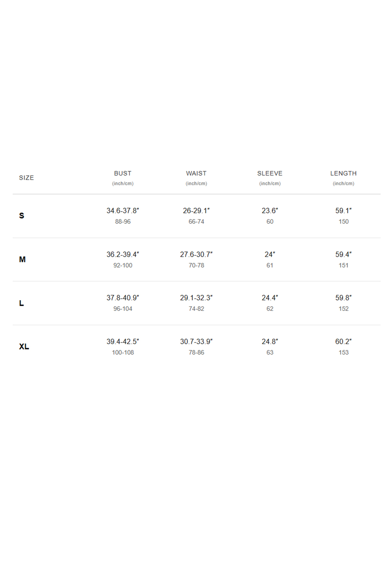Click bust cm value 100-108
Screen dimensions: 392x588
[x=122, y=352]
